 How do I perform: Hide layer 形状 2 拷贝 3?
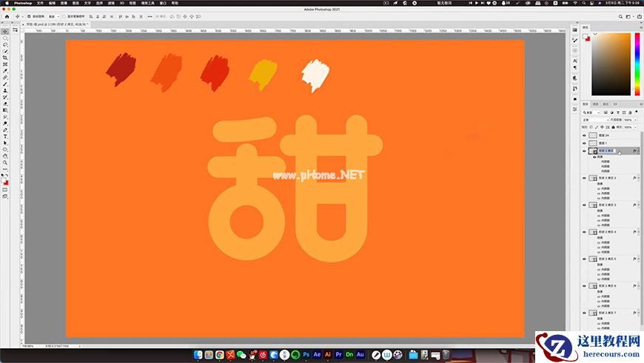(585, 204)
